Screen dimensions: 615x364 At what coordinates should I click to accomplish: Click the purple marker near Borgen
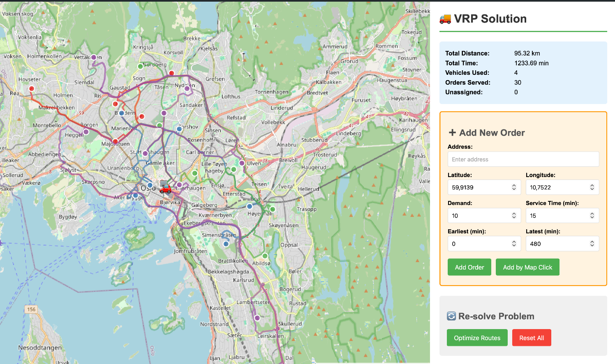[86, 132]
